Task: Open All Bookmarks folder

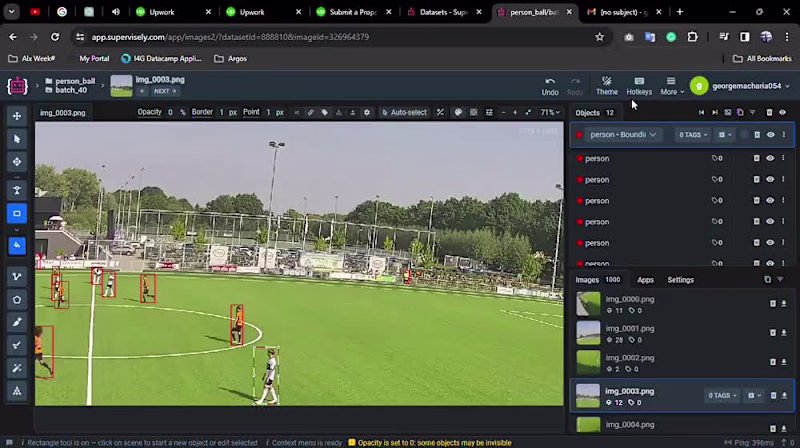Action: (x=762, y=59)
